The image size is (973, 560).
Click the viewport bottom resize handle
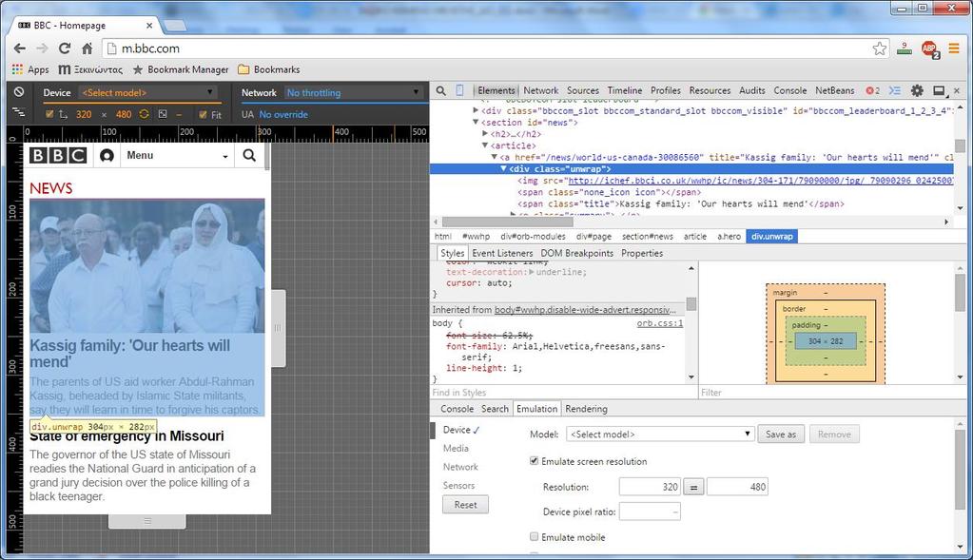click(x=147, y=521)
